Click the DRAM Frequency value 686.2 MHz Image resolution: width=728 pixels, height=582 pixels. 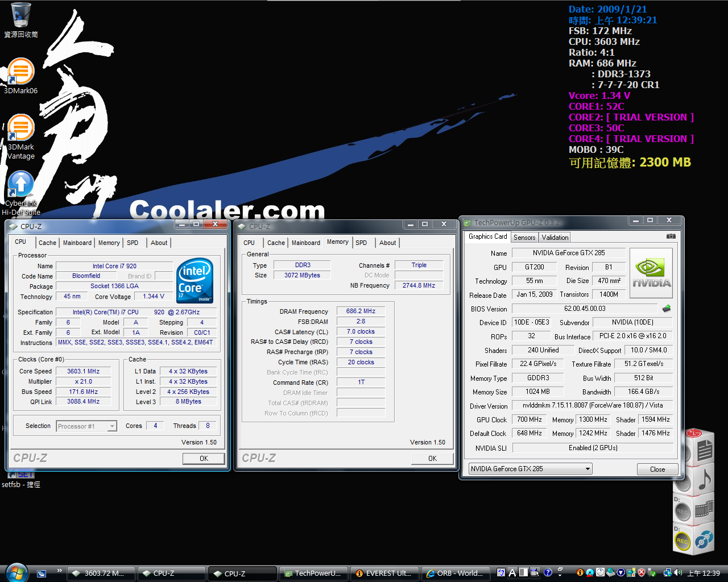pos(361,311)
